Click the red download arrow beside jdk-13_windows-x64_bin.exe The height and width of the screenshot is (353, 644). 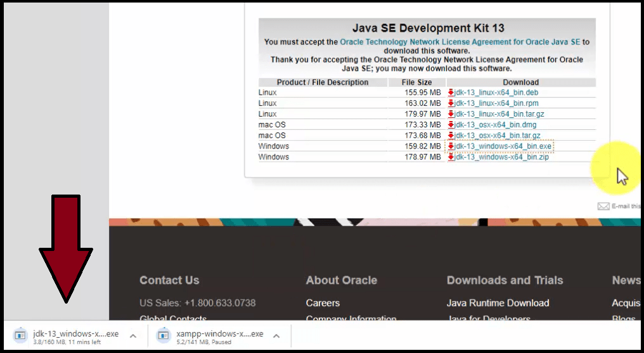point(451,146)
